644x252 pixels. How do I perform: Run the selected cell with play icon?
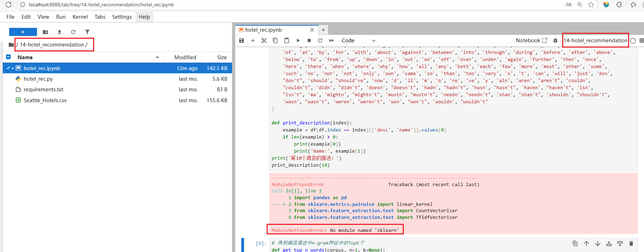pos(298,41)
